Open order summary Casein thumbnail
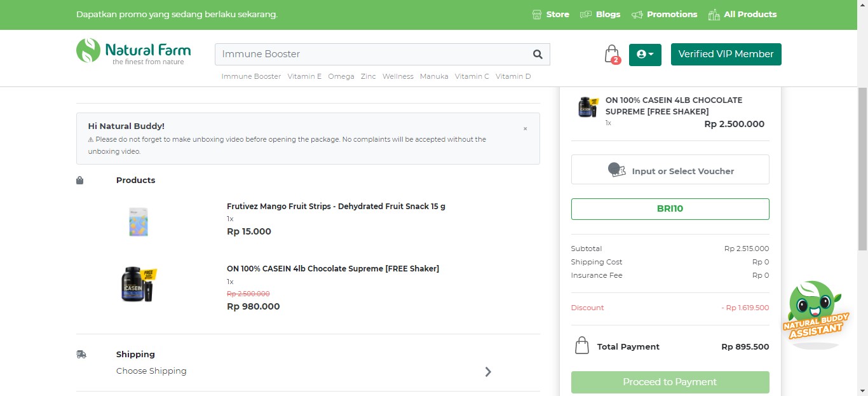 pos(588,107)
